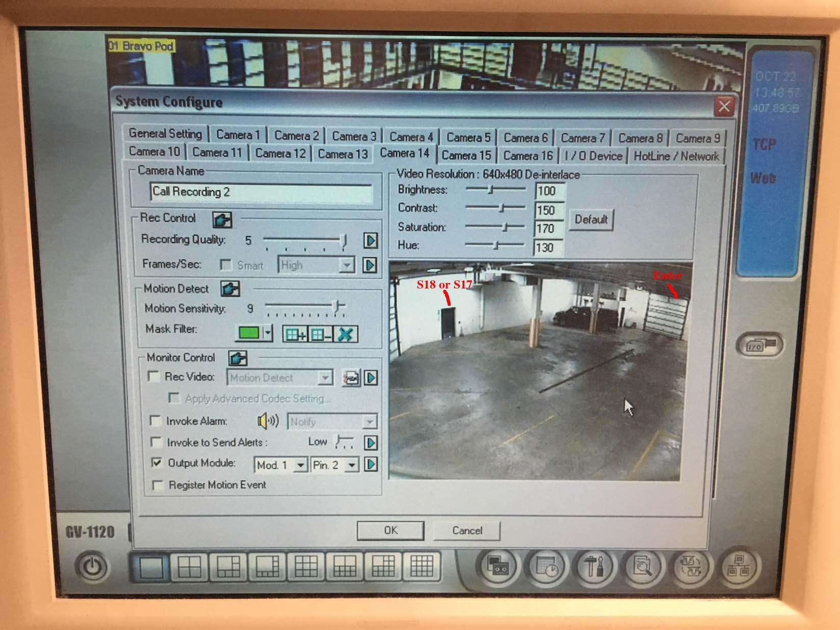The width and height of the screenshot is (840, 630).
Task: Switch to Camera 1 tab
Action: tap(238, 135)
